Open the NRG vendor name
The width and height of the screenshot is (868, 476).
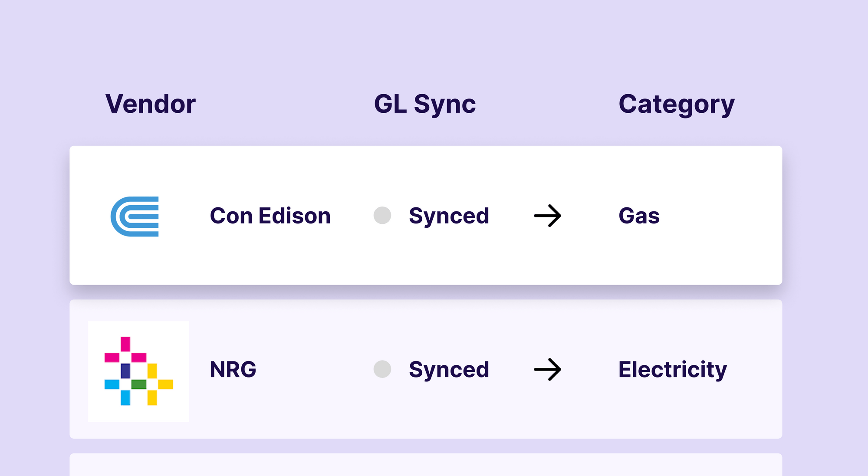point(233,369)
